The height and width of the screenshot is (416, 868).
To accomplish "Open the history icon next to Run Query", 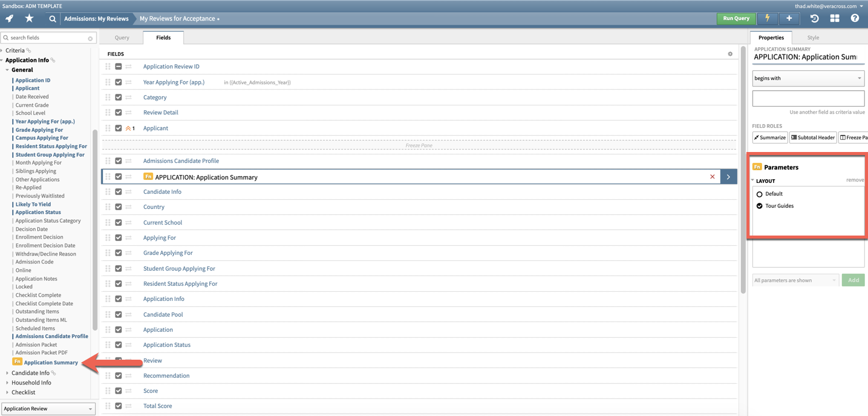I will tap(814, 18).
